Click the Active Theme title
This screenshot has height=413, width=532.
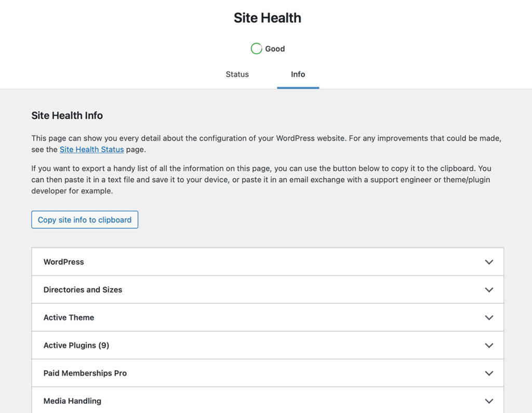[x=69, y=318]
